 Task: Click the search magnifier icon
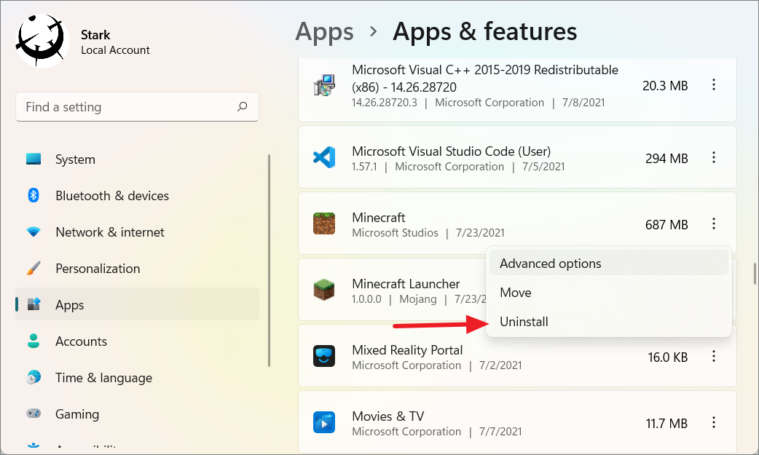242,106
